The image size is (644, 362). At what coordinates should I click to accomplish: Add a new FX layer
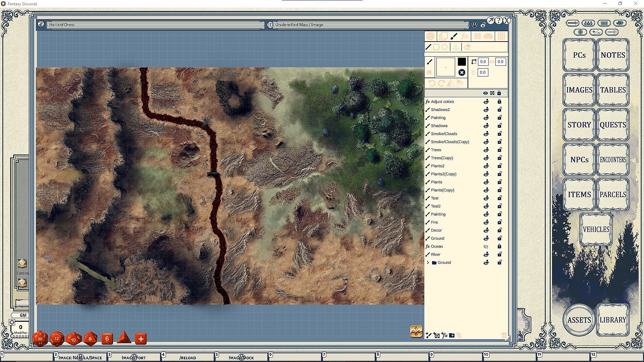point(444,335)
